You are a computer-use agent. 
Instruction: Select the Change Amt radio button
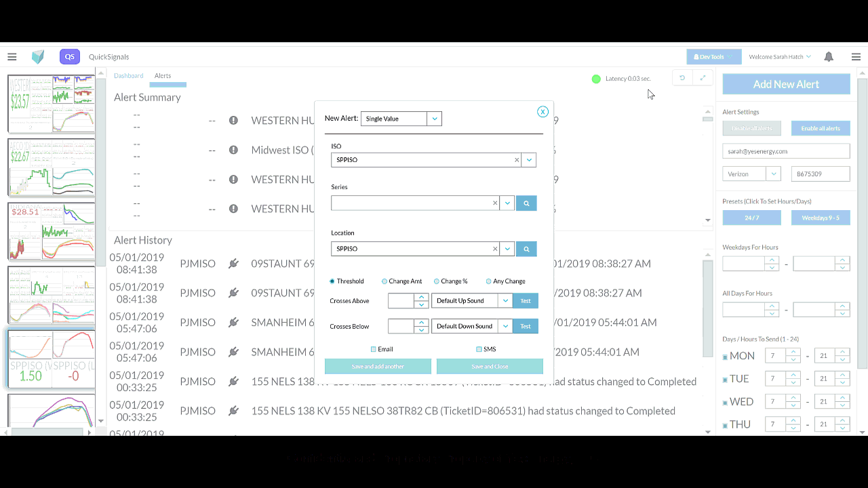pyautogui.click(x=384, y=281)
